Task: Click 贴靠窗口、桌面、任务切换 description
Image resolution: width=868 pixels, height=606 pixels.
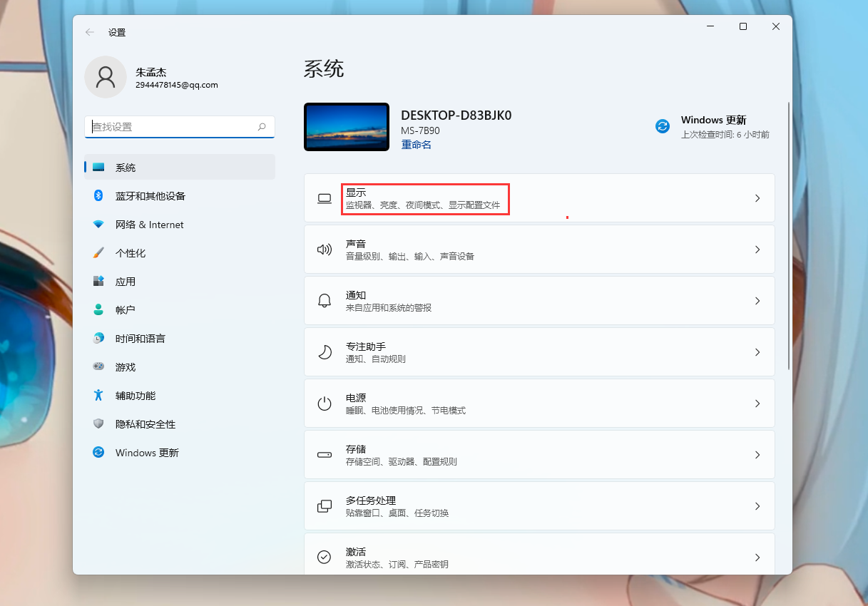Action: click(397, 513)
